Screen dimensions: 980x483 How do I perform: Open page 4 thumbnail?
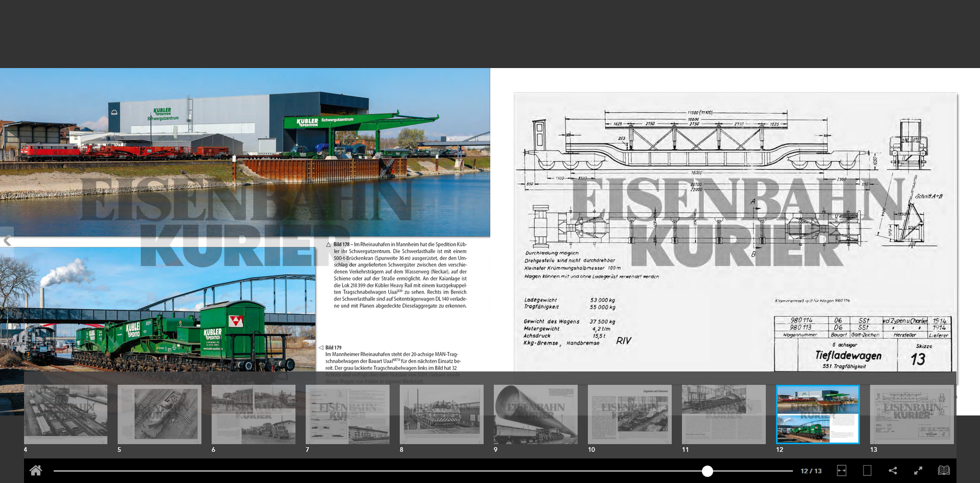tap(65, 414)
